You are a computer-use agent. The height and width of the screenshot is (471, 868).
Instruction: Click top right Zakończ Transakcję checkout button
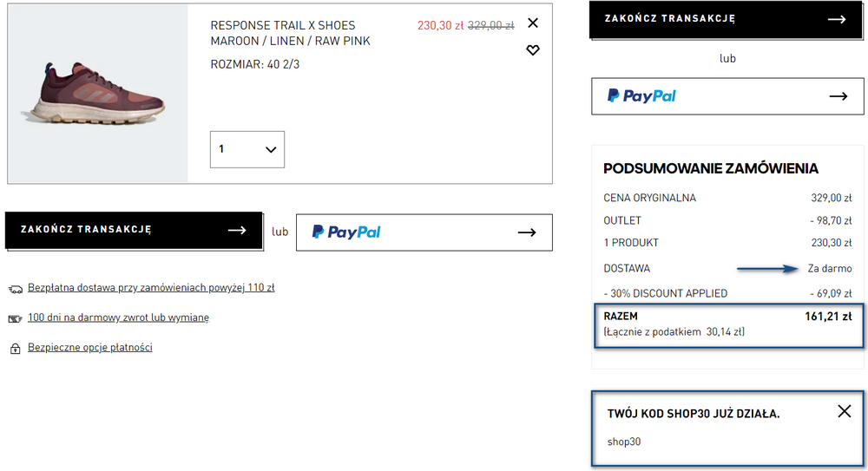pyautogui.click(x=726, y=20)
